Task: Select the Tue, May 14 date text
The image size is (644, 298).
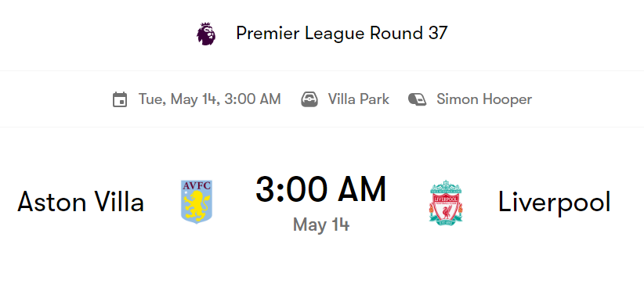Action: (x=175, y=99)
